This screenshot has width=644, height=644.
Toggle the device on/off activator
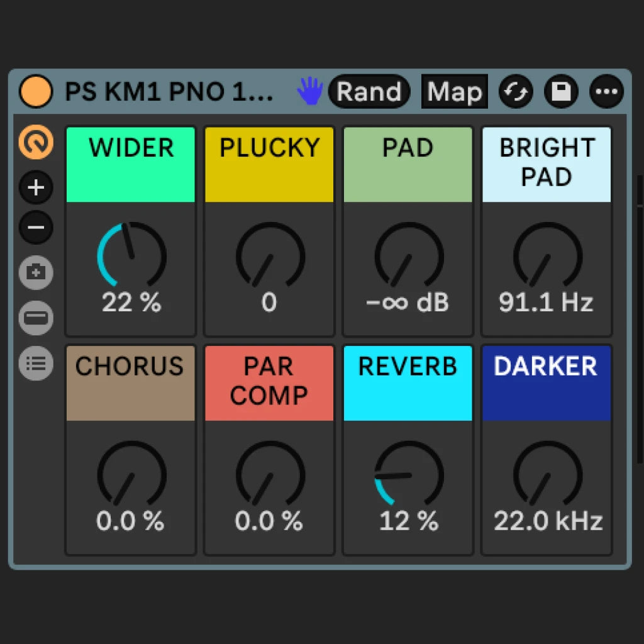(35, 91)
